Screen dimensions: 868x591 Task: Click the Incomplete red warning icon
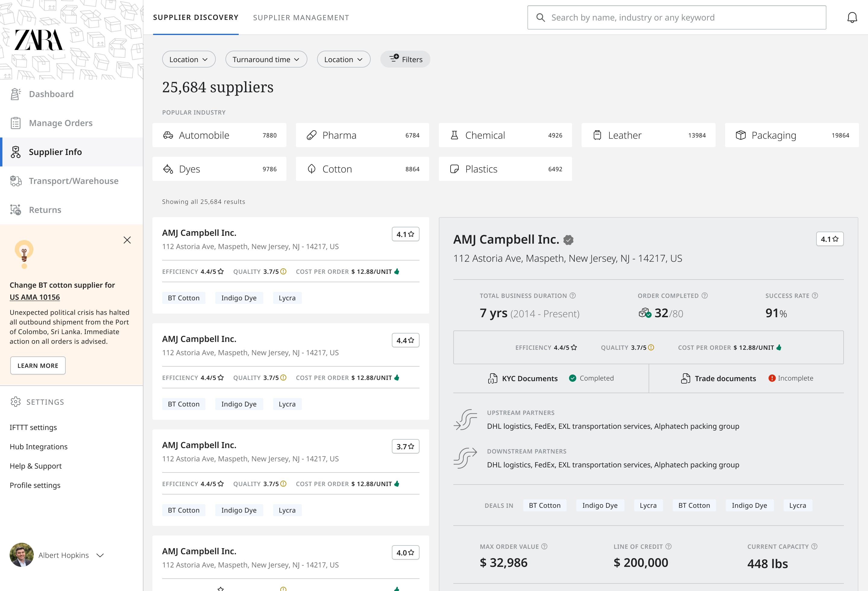pos(772,378)
